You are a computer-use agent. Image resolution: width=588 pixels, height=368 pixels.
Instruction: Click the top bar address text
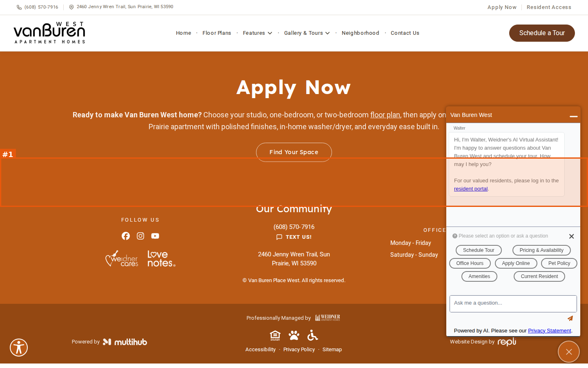pyautogui.click(x=125, y=7)
